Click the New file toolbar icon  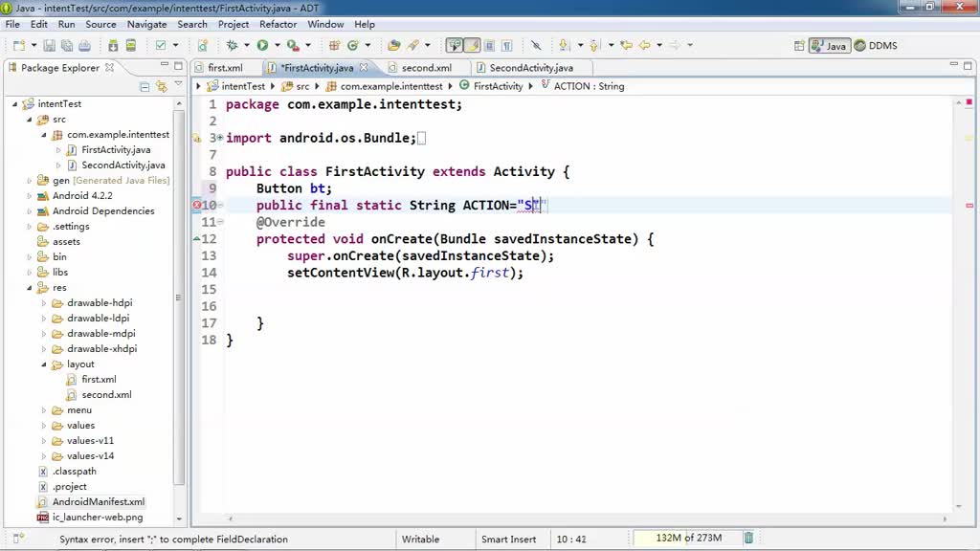pos(19,46)
